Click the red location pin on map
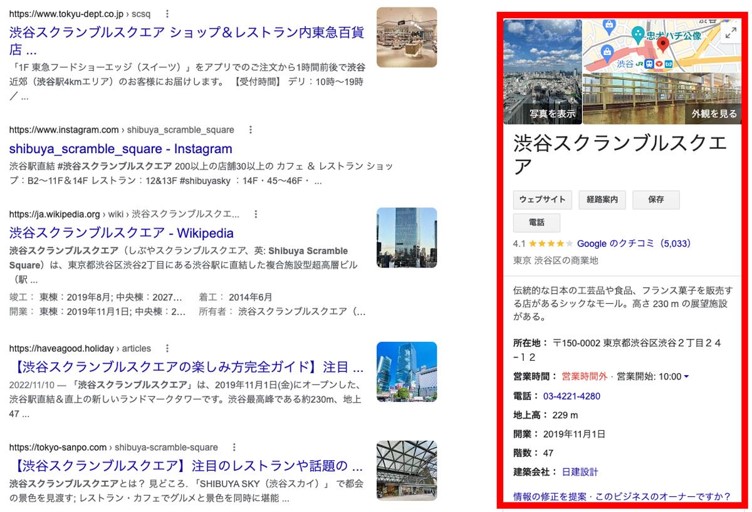Image resolution: width=752 pixels, height=512 pixels. click(663, 45)
